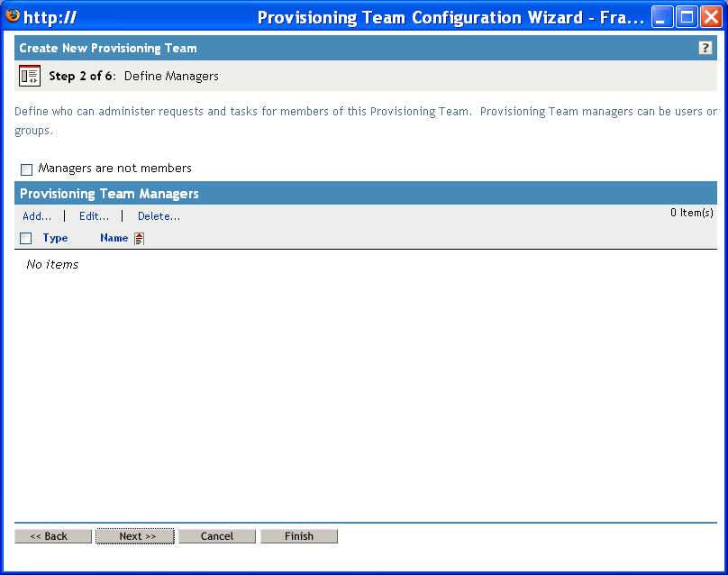Go to previous step with << Back
This screenshot has width=728, height=575.
53,536
